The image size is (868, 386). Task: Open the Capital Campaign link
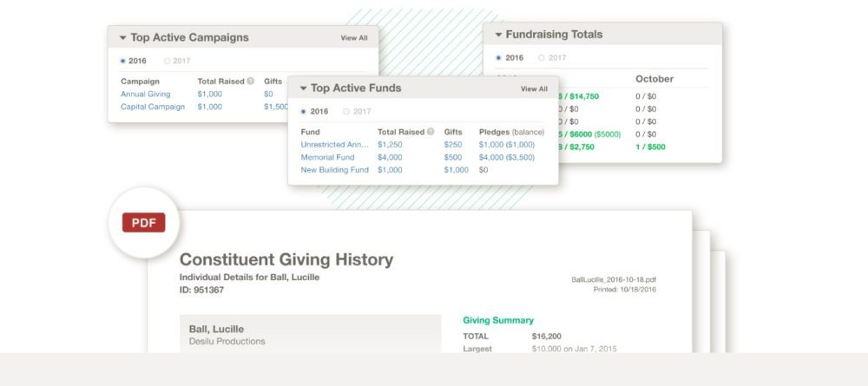tap(152, 107)
